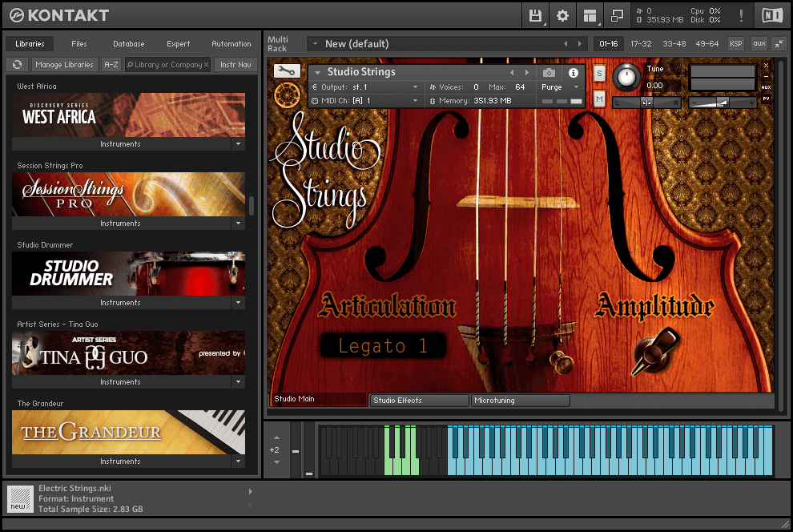The image size is (793, 532).
Task: Open Studio Strings instrument name dropdown
Action: [318, 72]
